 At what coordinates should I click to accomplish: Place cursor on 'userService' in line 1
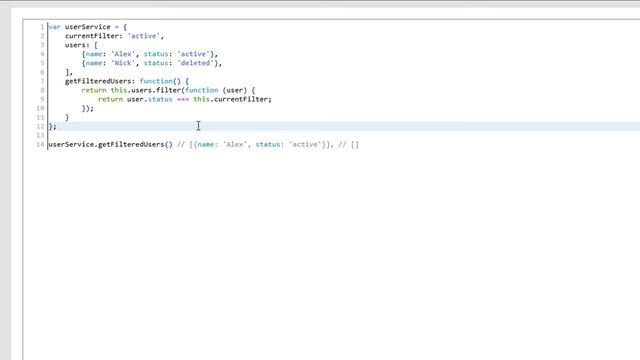[87, 27]
